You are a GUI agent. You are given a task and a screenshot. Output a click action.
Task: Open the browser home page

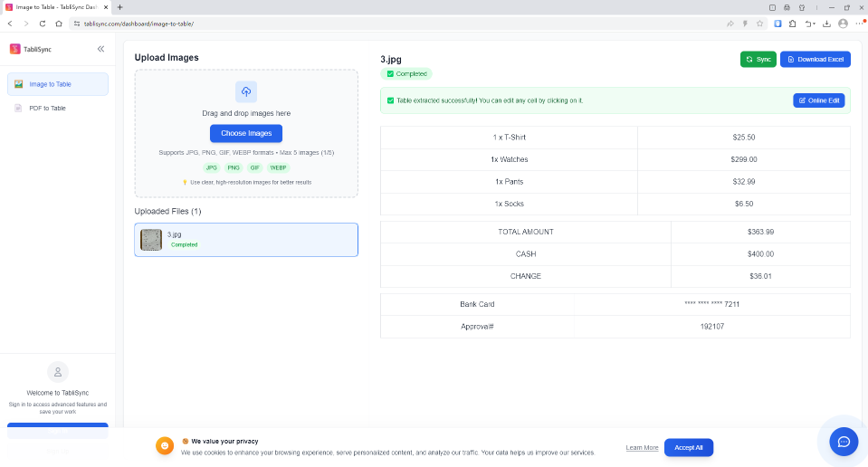click(x=59, y=24)
